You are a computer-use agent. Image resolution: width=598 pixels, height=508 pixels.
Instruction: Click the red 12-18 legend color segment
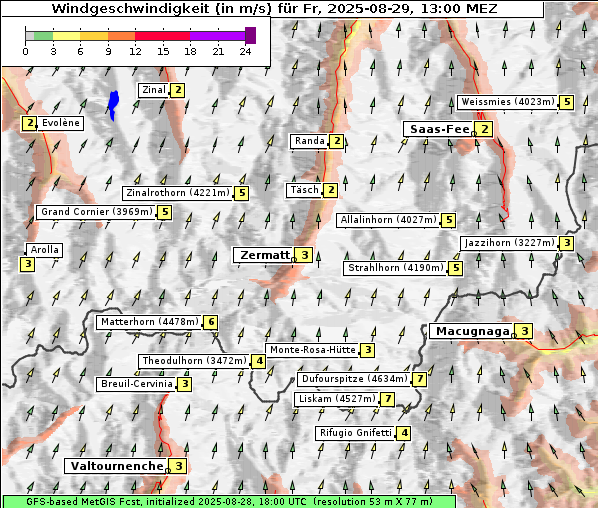click(162, 36)
